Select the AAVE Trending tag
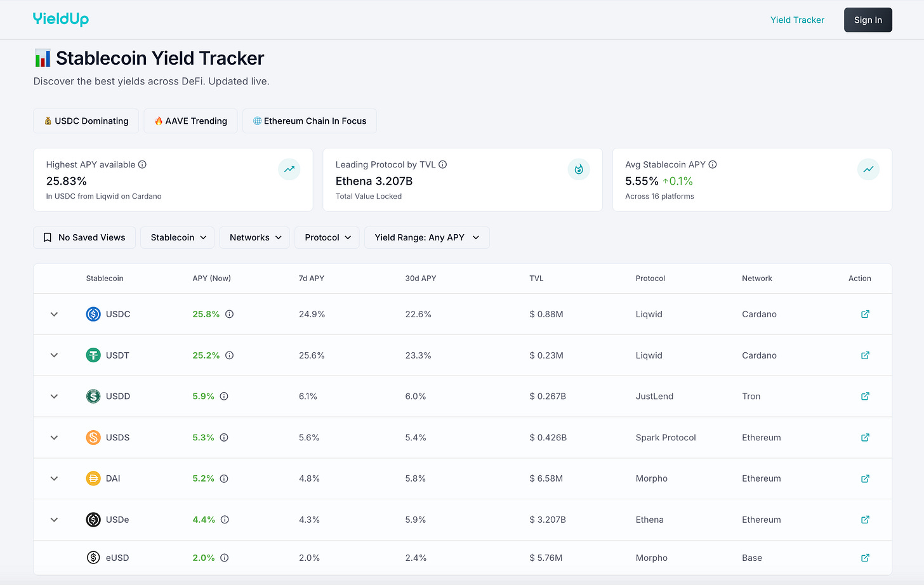The width and height of the screenshot is (924, 585). pyautogui.click(x=190, y=121)
